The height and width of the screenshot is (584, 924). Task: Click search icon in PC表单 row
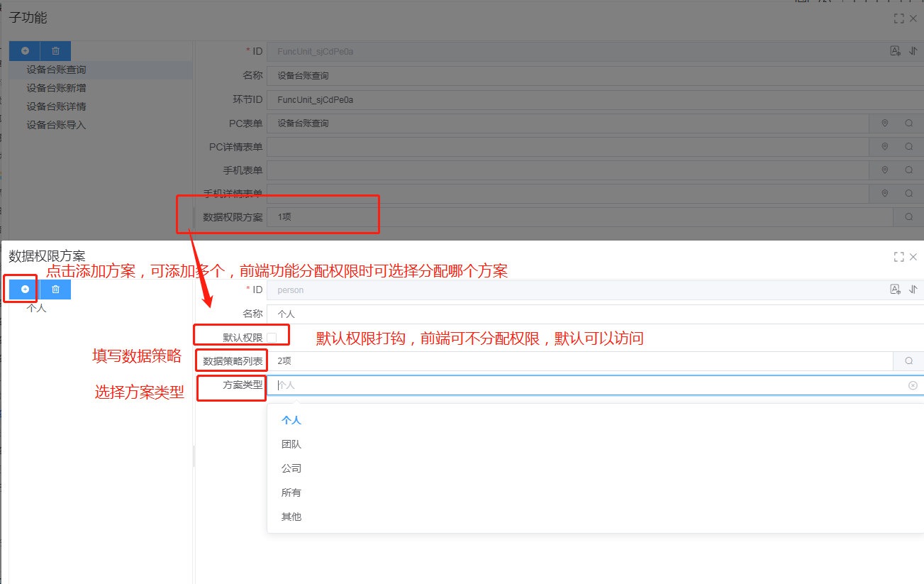pos(908,123)
